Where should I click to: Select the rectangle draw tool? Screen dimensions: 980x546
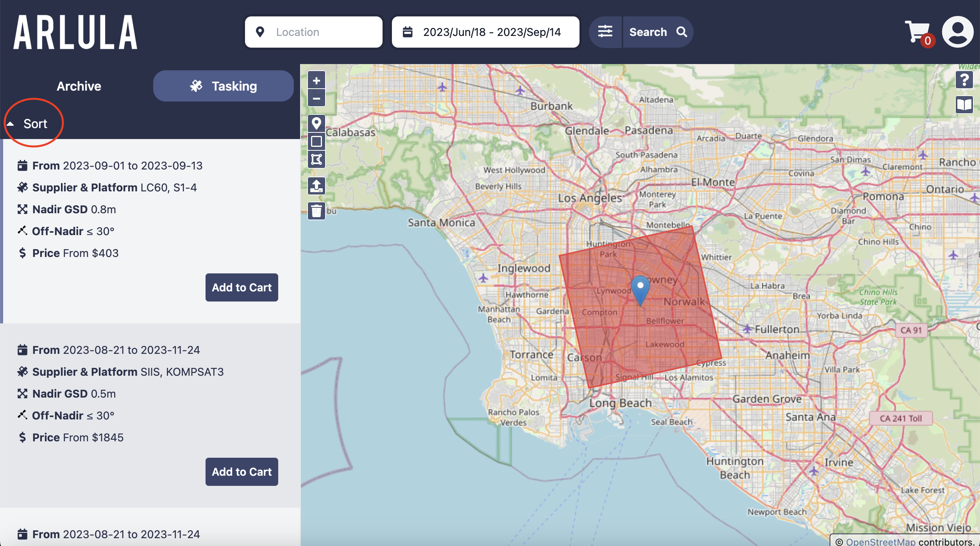(317, 141)
